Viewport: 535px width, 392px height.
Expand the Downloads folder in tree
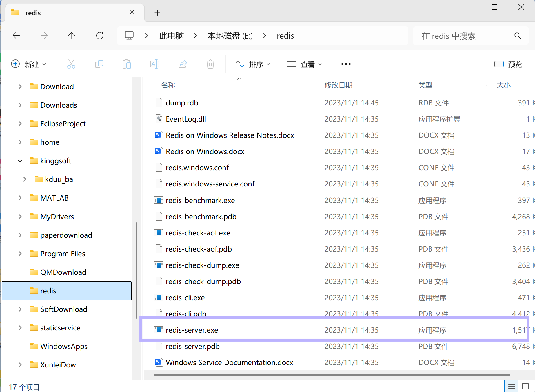[x=20, y=105]
